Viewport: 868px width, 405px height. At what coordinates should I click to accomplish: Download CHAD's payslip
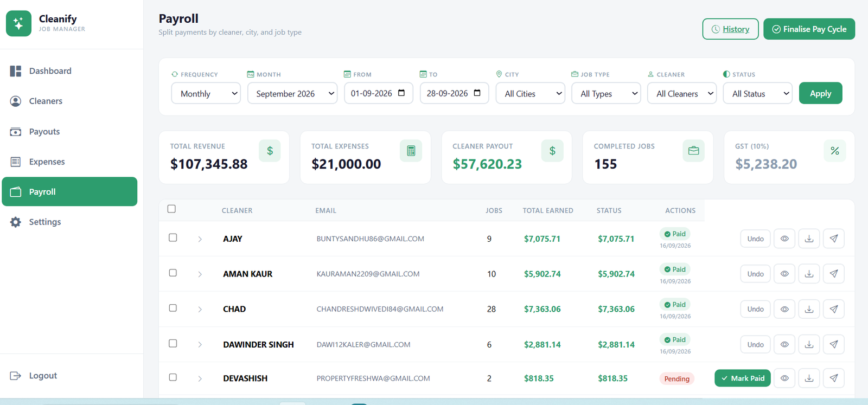(809, 309)
